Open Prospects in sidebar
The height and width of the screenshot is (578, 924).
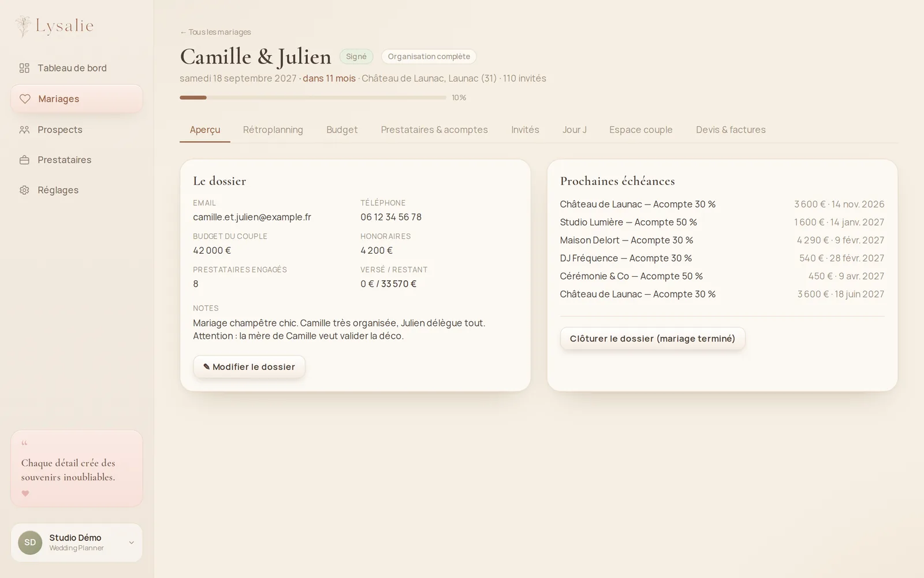click(77, 129)
